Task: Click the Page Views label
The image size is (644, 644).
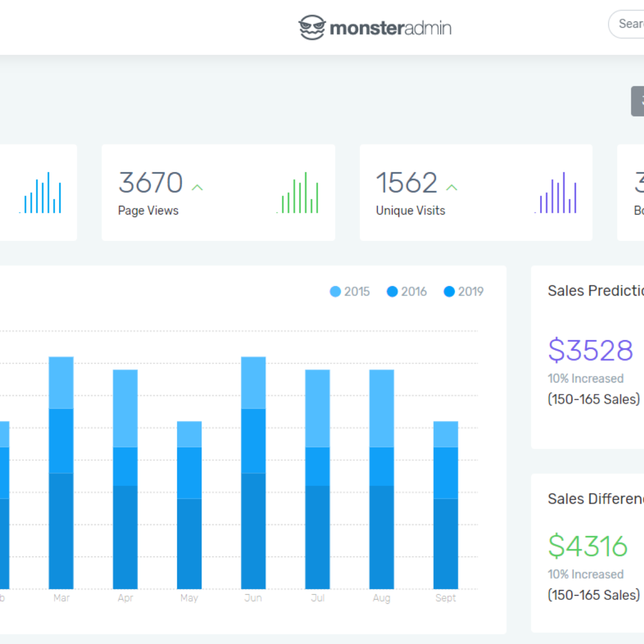Action: click(x=148, y=211)
